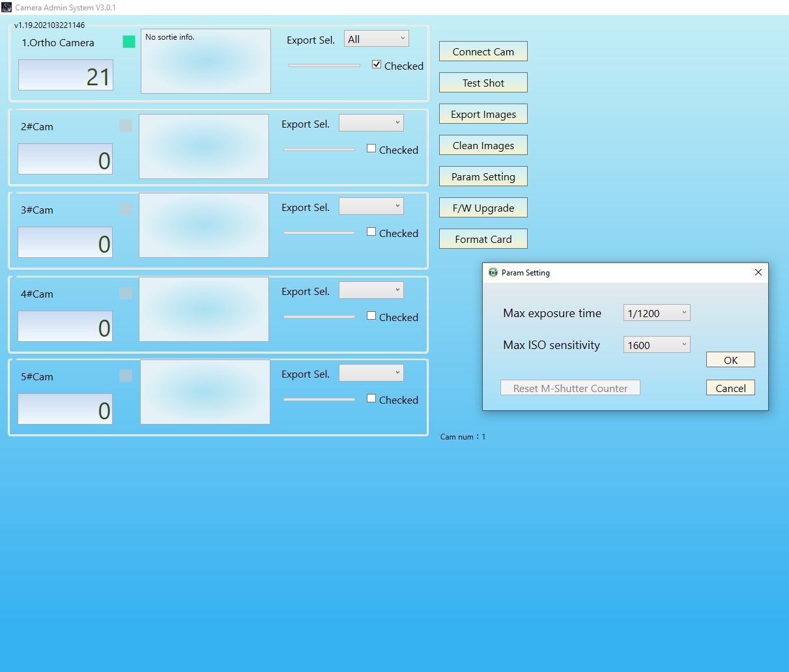Click OK in Param Setting dialog
This screenshot has width=789, height=672.
pos(730,360)
